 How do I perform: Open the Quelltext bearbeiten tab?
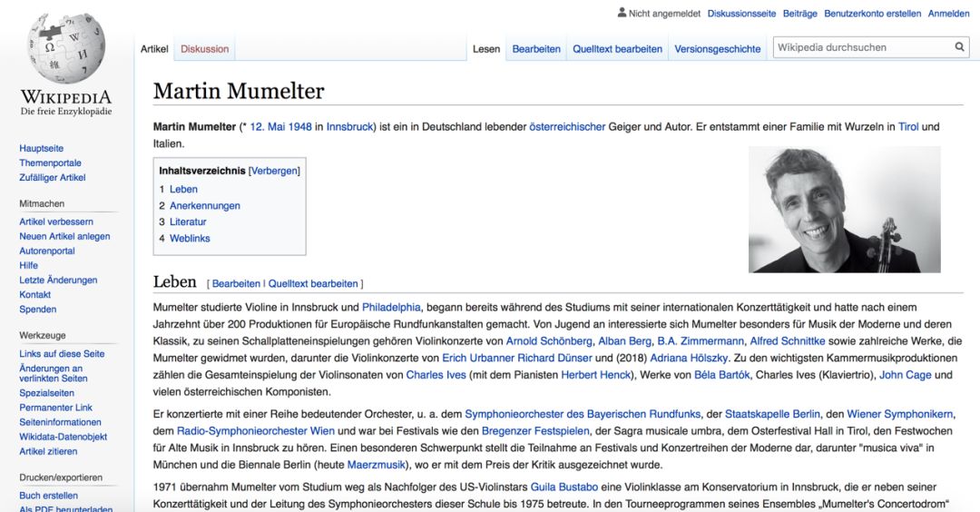[618, 49]
